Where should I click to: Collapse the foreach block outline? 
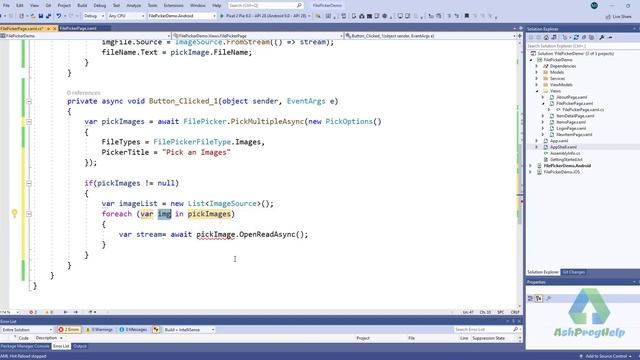(29, 214)
